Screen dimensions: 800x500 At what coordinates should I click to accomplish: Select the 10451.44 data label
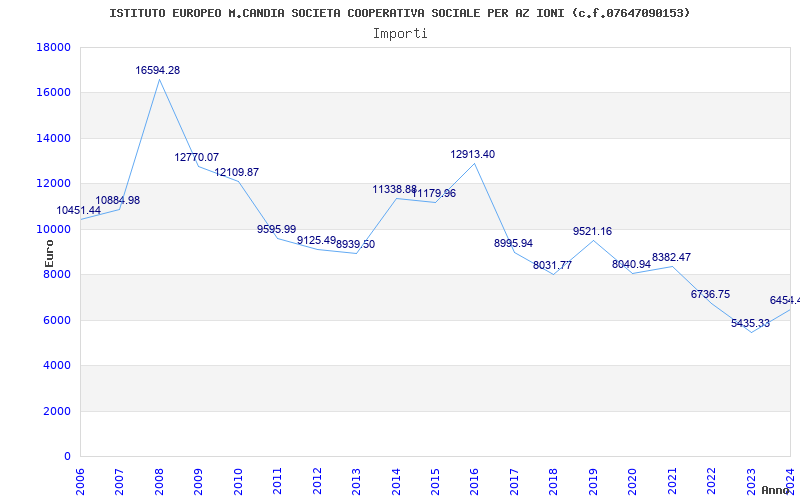[79, 210]
